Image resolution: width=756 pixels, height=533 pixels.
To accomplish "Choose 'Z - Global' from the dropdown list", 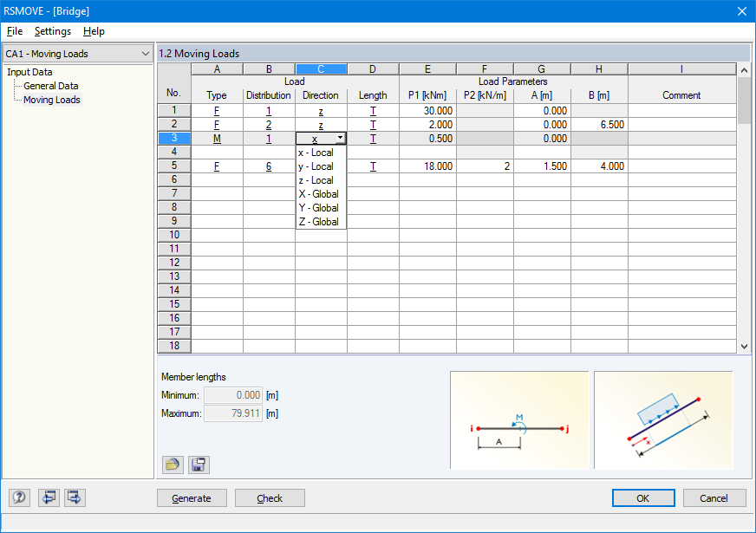I will click(321, 222).
